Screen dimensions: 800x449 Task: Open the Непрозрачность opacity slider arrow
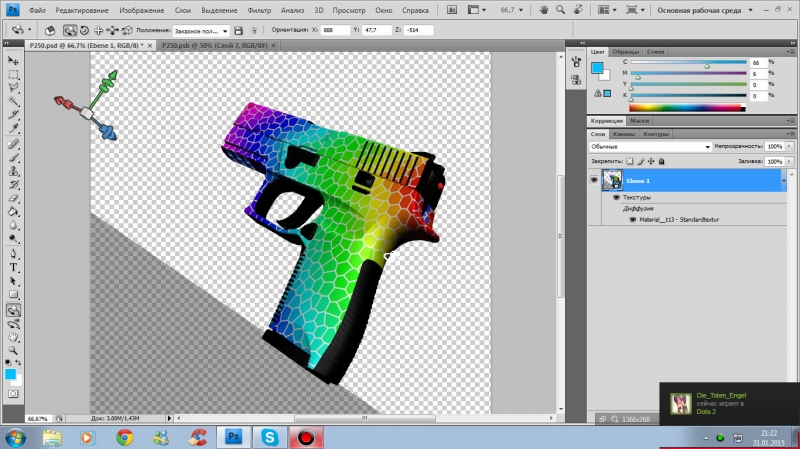(x=789, y=146)
